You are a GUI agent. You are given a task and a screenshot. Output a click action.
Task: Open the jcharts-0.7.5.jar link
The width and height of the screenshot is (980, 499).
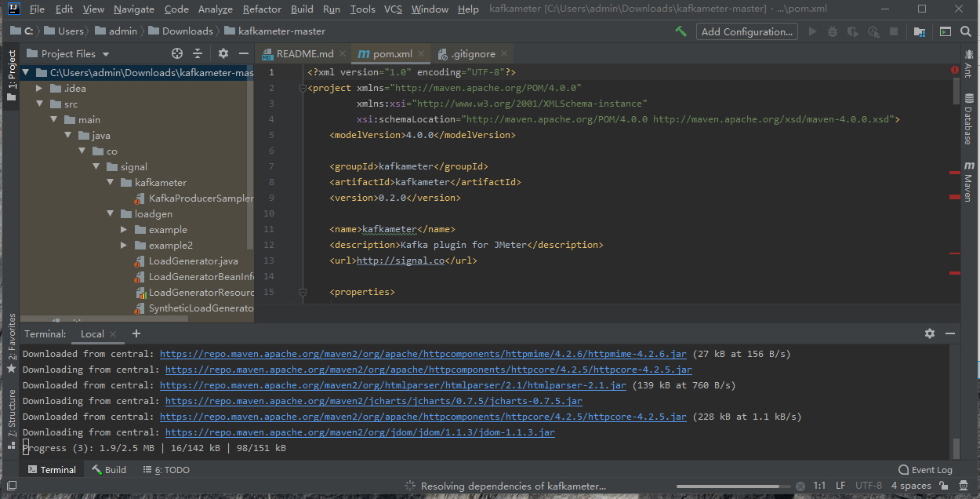374,401
